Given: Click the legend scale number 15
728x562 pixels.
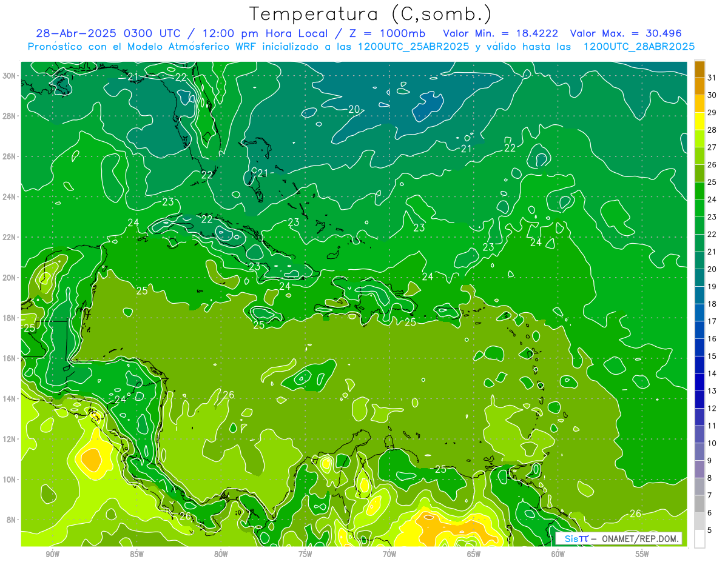Looking at the screenshot, I should pos(712,356).
